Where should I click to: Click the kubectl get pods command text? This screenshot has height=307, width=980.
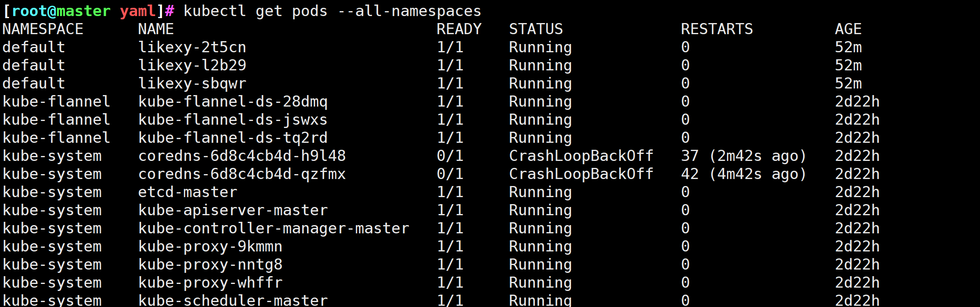332,11
